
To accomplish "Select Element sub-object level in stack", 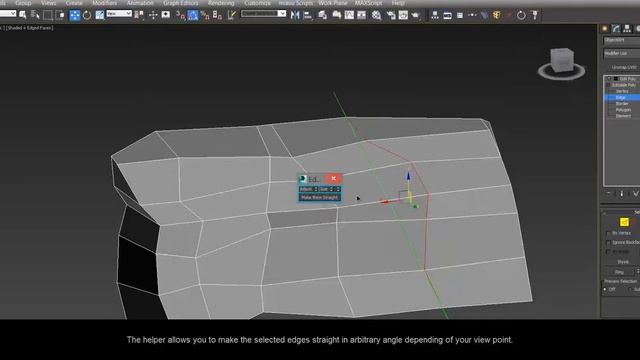I will (623, 116).
